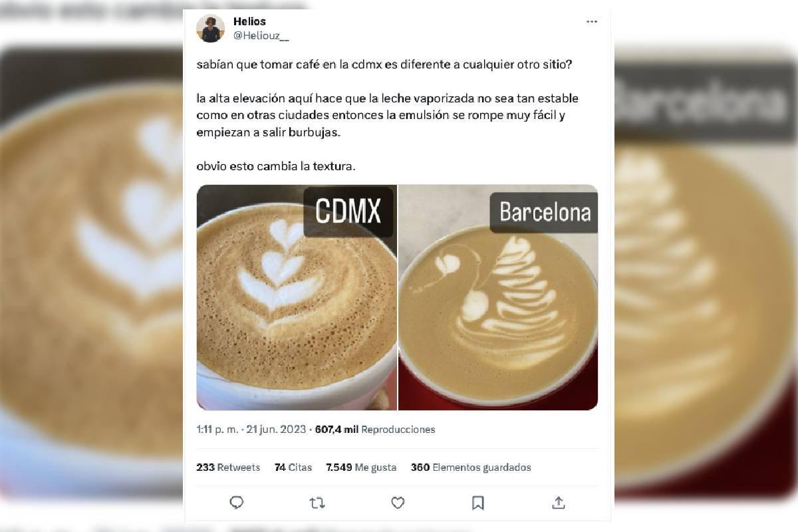Click the Helios profile avatar
The image size is (798, 532).
pos(210,29)
